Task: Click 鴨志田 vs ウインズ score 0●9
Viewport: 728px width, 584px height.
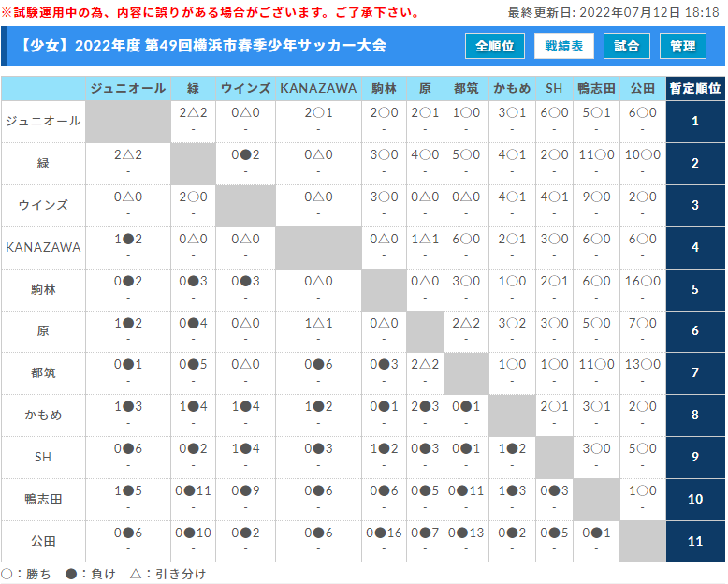Action: [x=245, y=490]
